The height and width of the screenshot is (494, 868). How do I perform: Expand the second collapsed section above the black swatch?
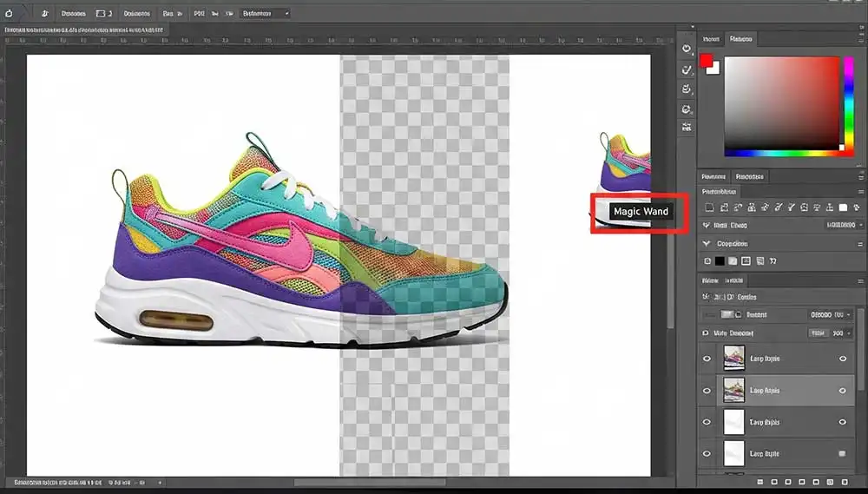click(x=706, y=244)
